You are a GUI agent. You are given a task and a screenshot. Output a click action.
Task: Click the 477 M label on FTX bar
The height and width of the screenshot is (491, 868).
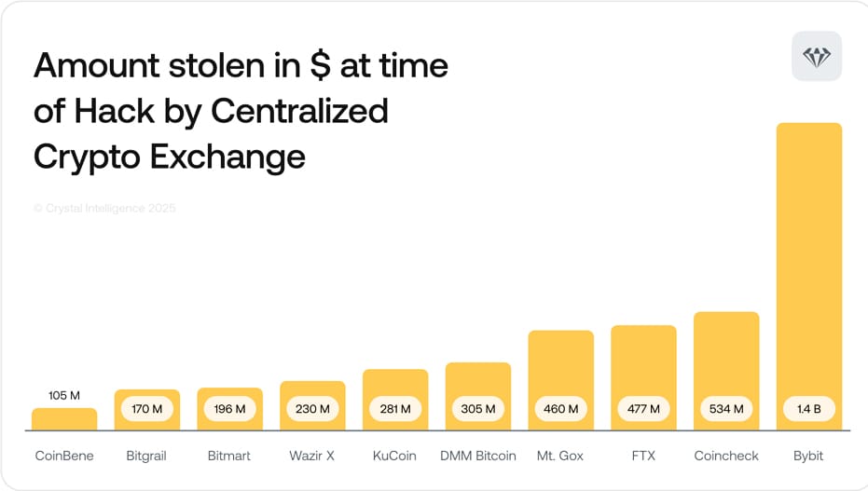[x=643, y=408]
